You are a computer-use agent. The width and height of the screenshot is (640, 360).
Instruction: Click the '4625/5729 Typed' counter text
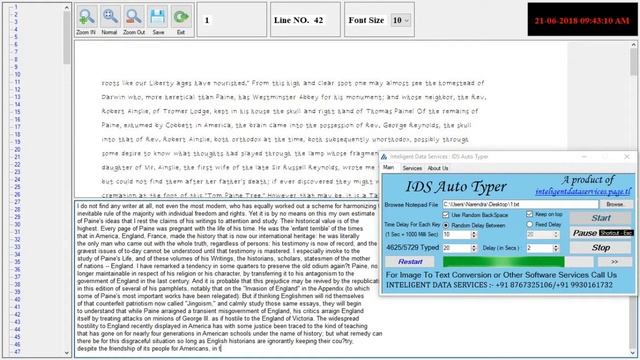[x=413, y=247]
